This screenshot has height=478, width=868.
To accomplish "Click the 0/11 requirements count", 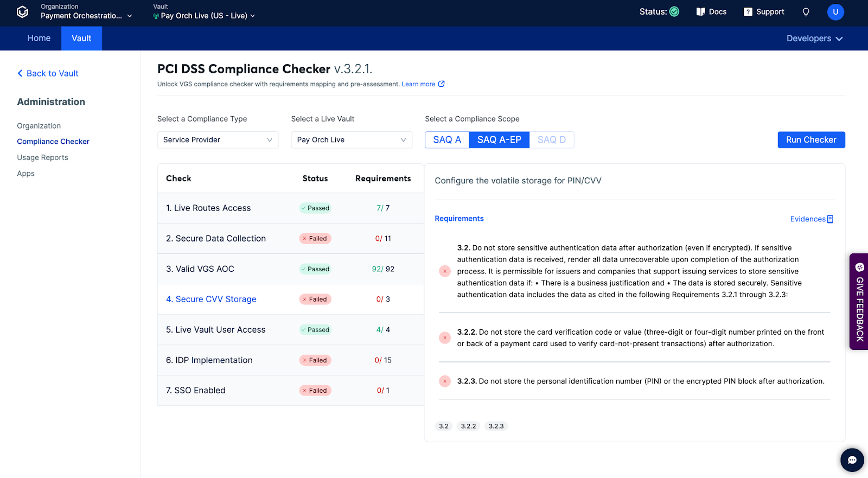I will point(383,239).
